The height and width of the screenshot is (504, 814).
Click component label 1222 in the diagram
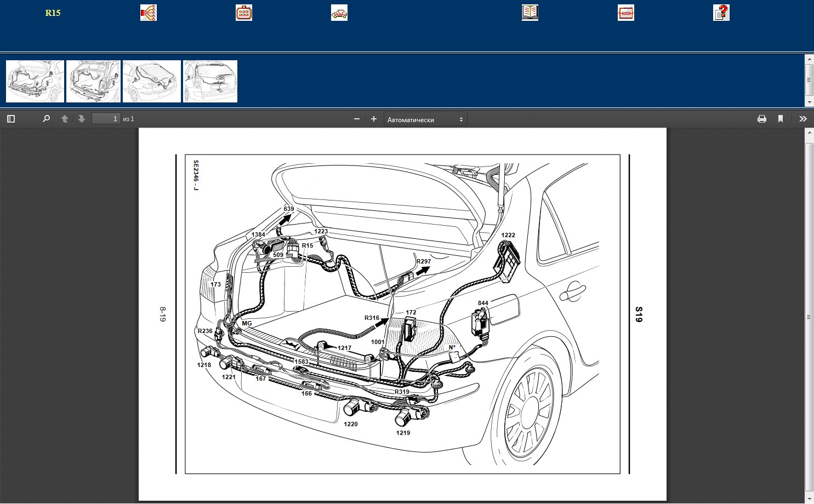coord(508,236)
